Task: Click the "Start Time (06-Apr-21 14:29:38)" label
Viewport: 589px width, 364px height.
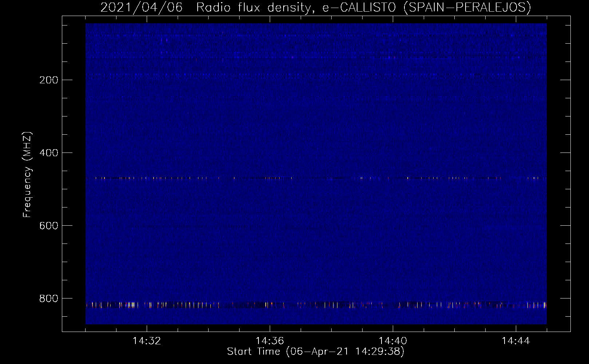Action: [x=316, y=352]
